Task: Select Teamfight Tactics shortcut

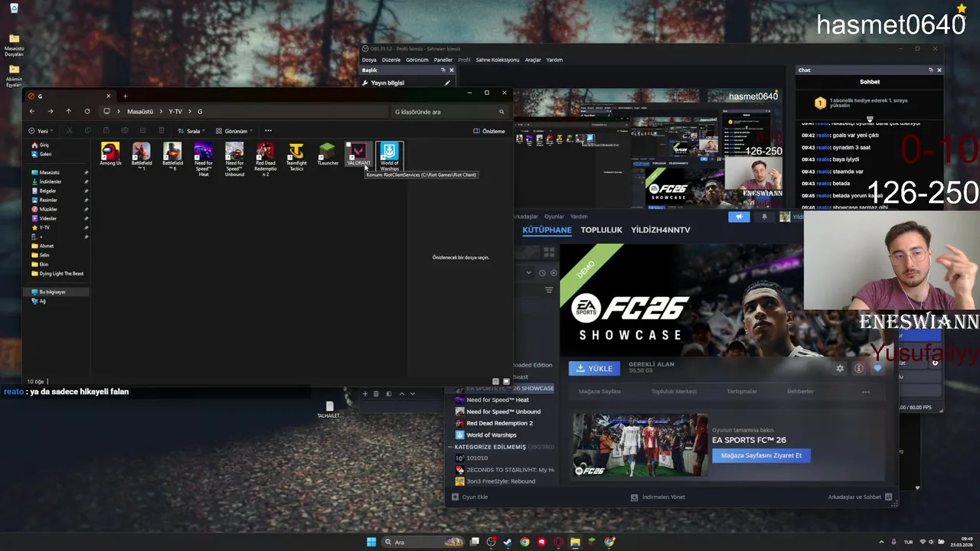Action: coord(296,156)
